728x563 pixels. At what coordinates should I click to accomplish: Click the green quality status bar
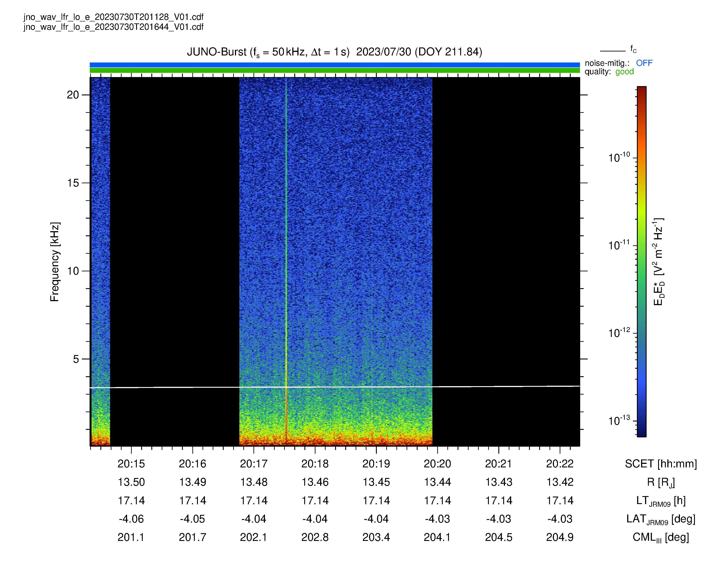(335, 70)
